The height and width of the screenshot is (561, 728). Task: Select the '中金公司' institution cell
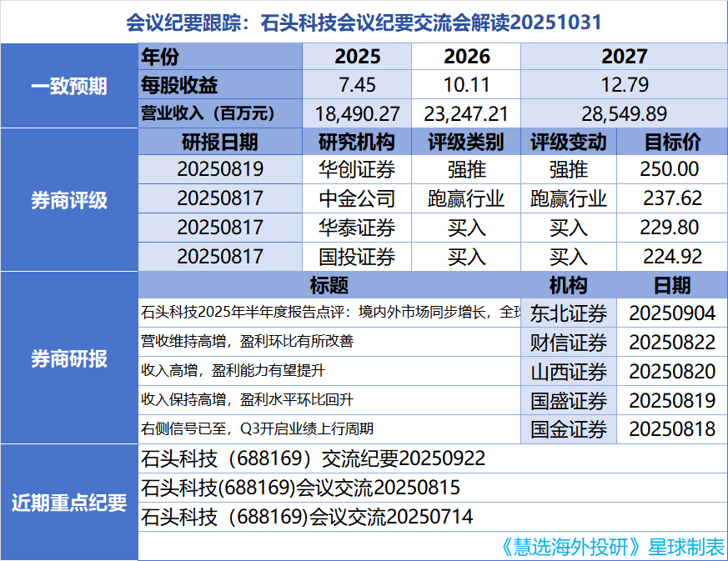click(357, 198)
